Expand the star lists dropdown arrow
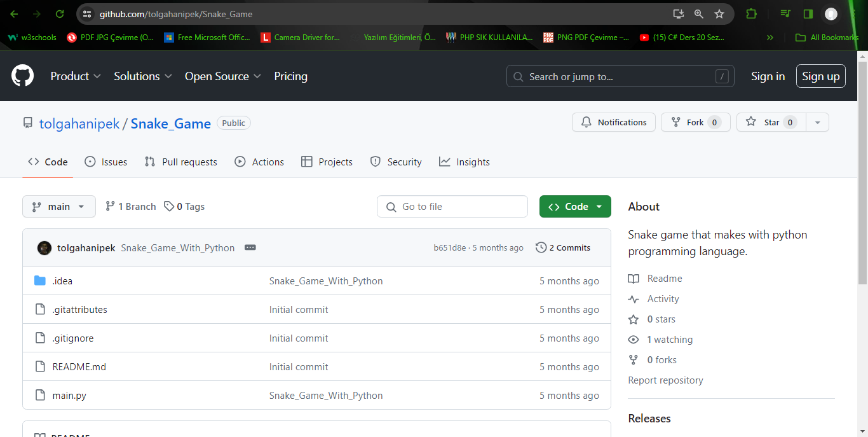 tap(817, 122)
